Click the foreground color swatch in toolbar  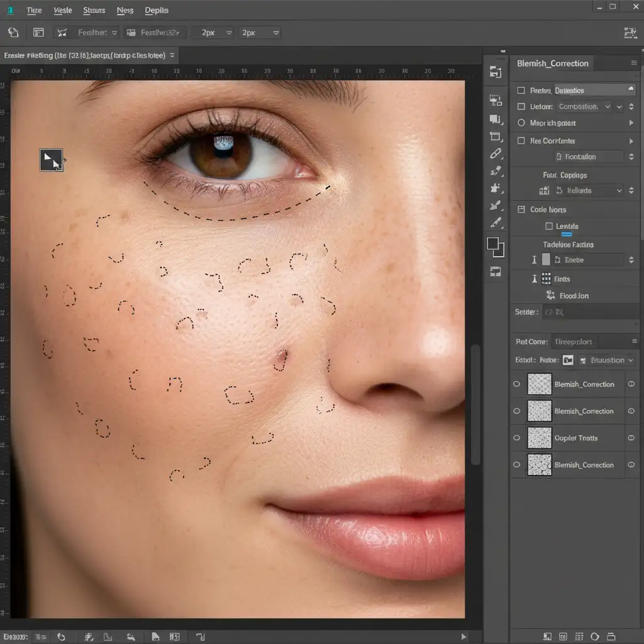point(493,244)
